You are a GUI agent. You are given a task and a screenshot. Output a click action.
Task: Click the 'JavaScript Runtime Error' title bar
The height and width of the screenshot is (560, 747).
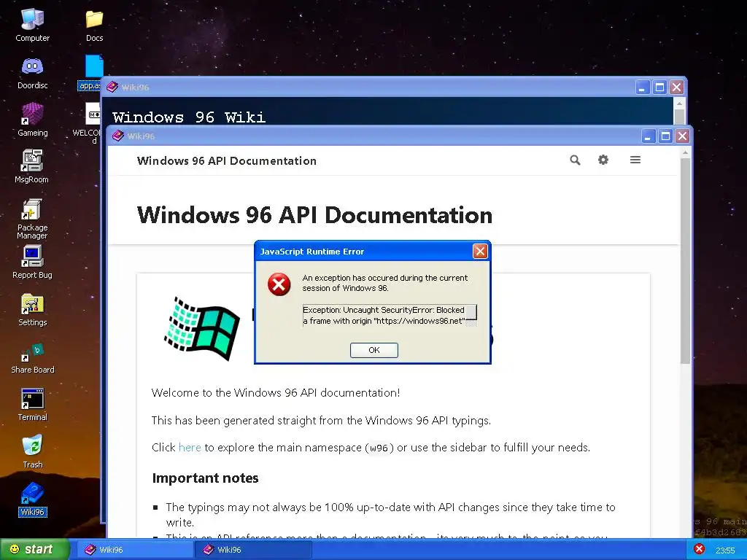365,252
